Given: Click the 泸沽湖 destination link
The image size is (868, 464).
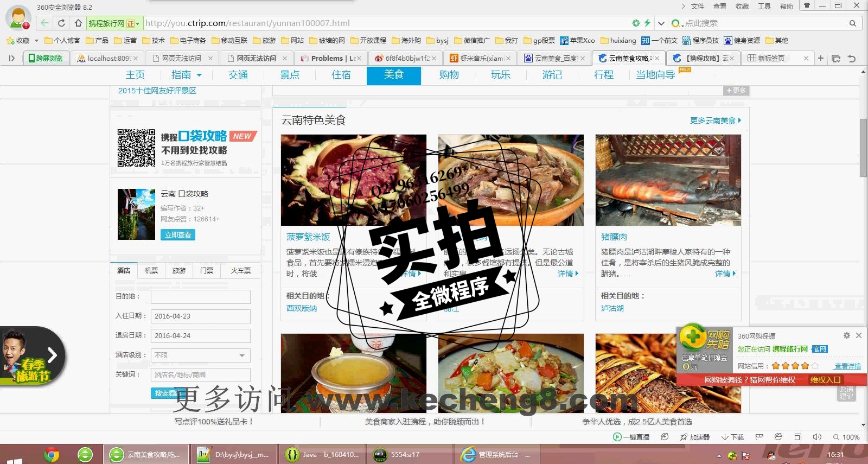Looking at the screenshot, I should click(612, 308).
